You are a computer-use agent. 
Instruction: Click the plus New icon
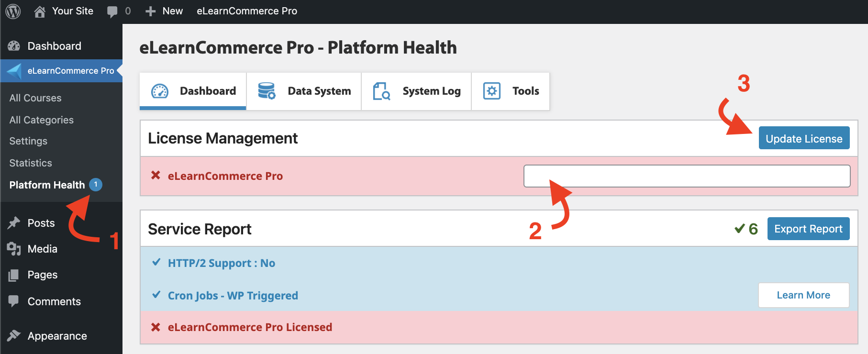[x=150, y=11]
